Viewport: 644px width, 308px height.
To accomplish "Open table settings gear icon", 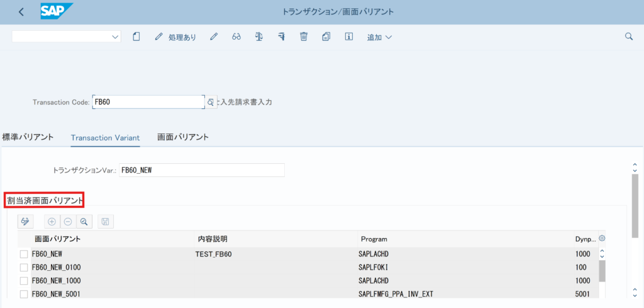I will (x=602, y=238).
